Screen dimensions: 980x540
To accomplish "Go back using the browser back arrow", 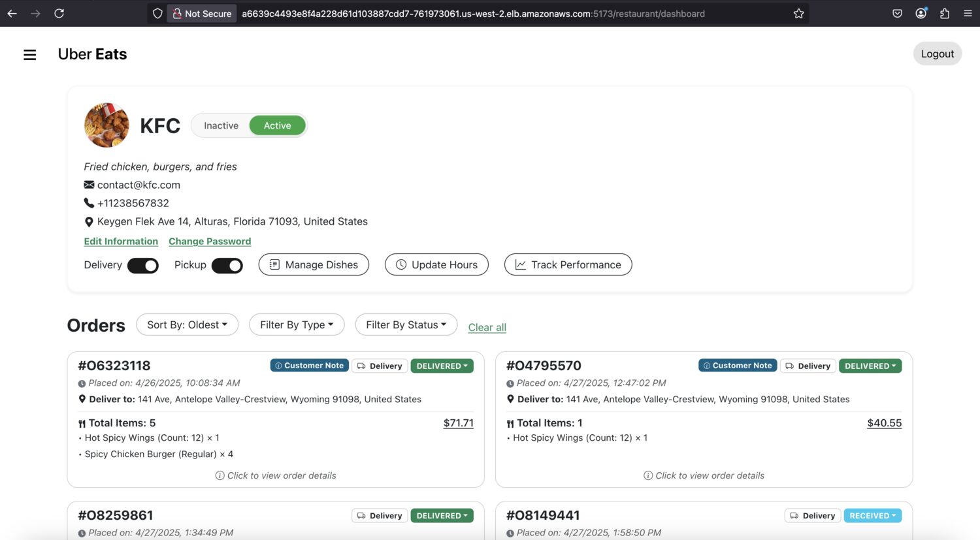I will tap(12, 13).
